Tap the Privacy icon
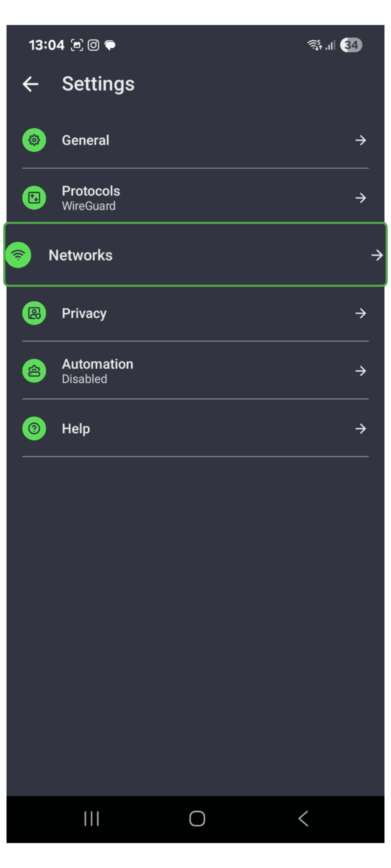The image size is (391, 868). pos(34,313)
